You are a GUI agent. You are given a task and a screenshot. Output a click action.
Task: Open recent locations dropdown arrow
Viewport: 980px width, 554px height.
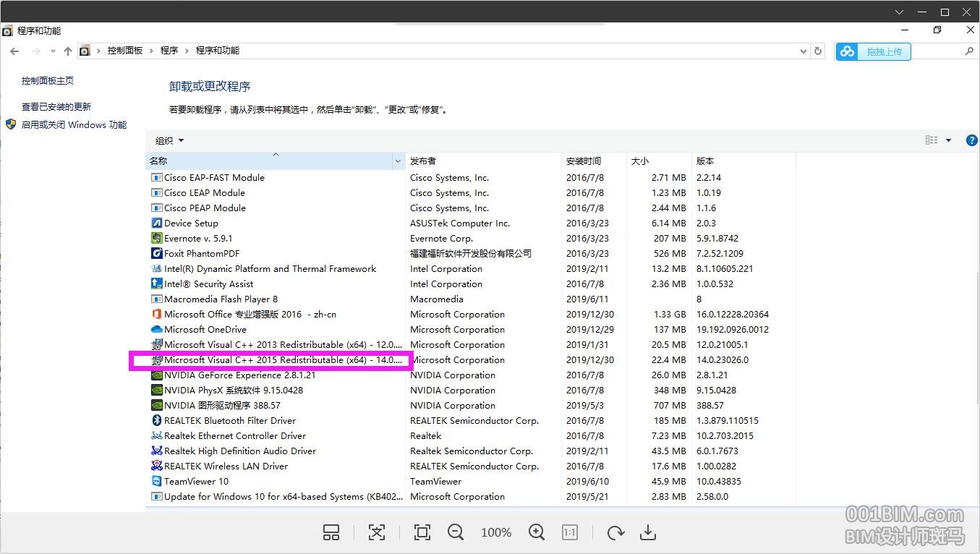click(x=53, y=51)
